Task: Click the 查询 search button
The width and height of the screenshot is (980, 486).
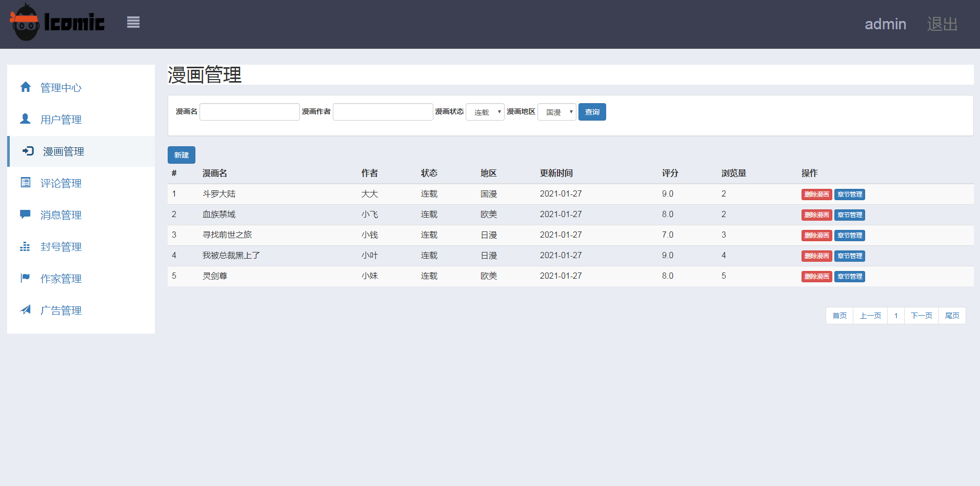Action: [592, 112]
